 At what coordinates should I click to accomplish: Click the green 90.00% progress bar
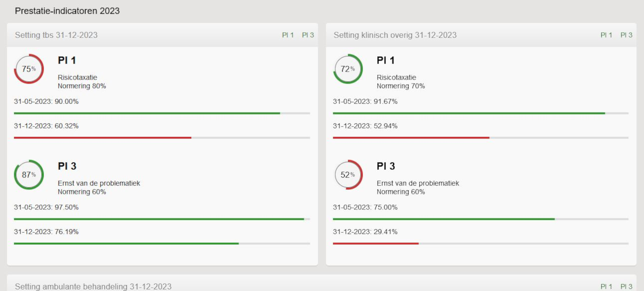click(147, 113)
